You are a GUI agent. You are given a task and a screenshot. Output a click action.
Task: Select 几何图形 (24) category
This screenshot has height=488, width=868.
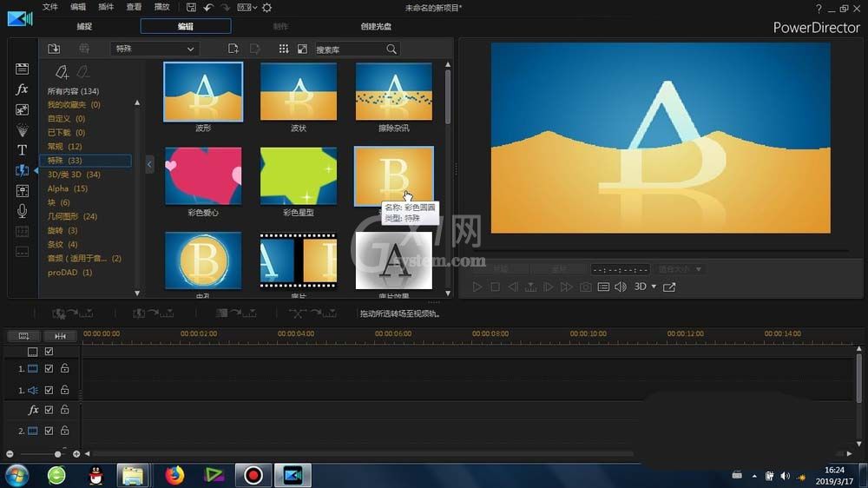[72, 216]
